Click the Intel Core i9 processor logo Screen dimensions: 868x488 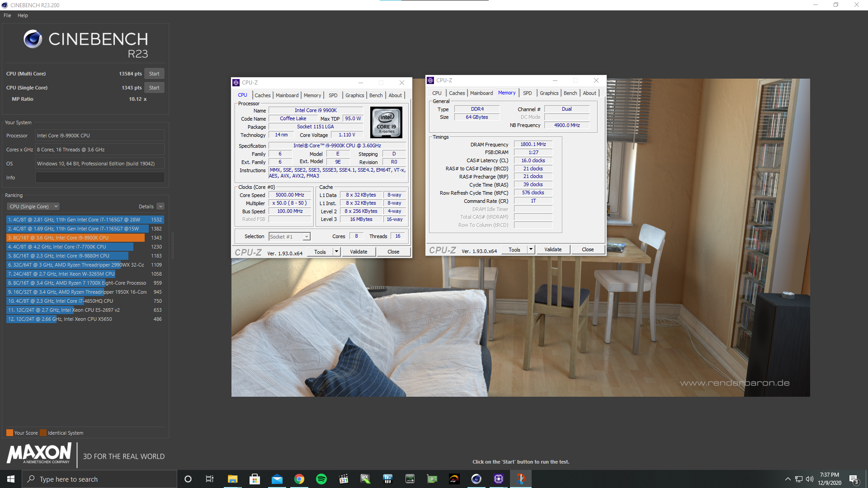(386, 122)
